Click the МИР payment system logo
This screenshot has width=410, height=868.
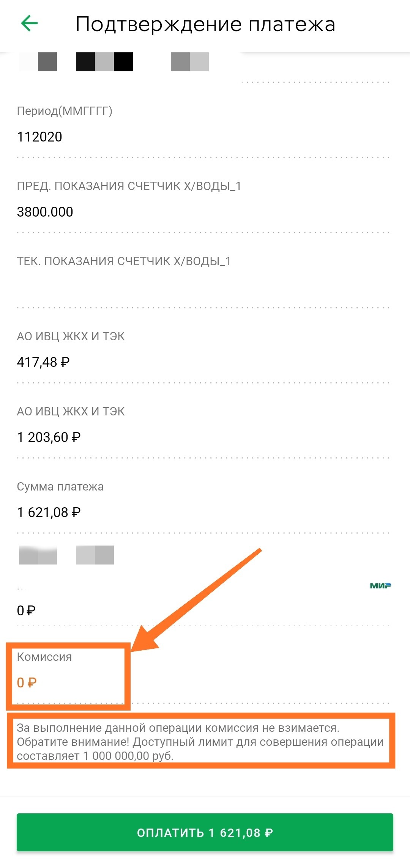380,586
